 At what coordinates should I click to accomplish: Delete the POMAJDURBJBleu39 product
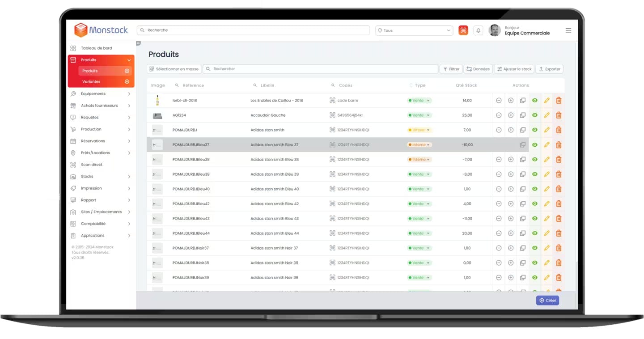[559, 174]
